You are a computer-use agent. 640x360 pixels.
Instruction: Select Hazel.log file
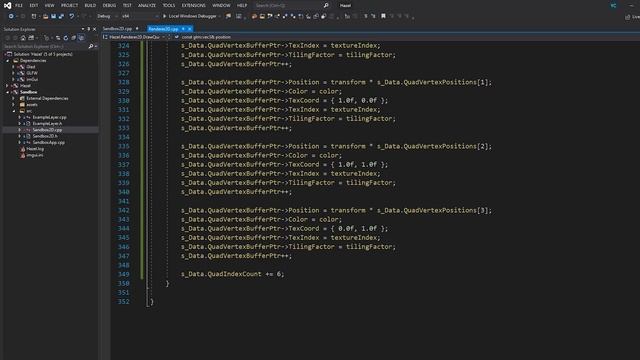coord(35,149)
